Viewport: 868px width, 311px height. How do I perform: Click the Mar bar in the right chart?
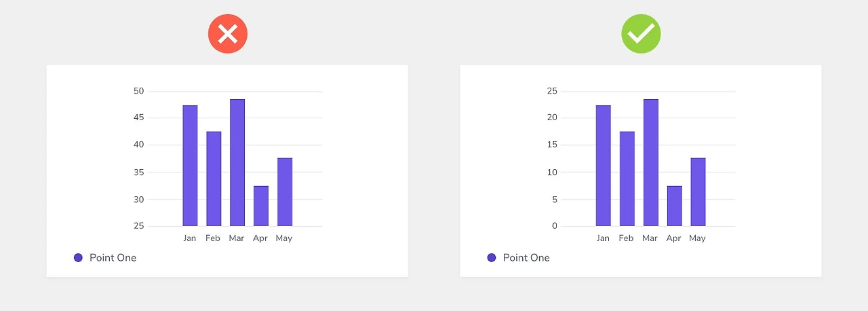[651, 162]
